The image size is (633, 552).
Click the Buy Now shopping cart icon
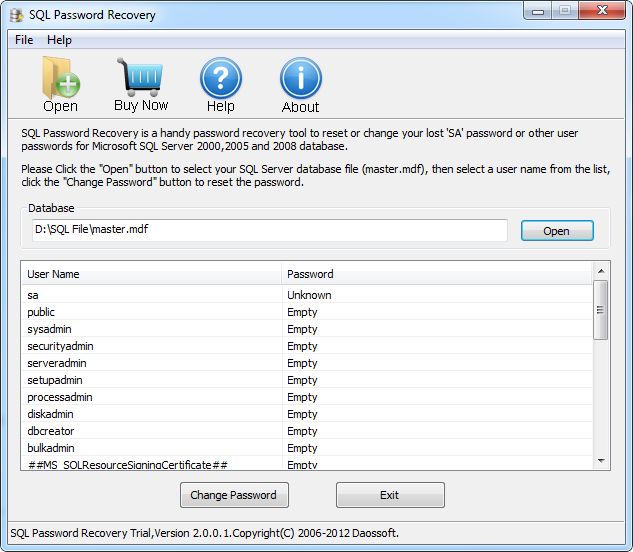pos(140,76)
